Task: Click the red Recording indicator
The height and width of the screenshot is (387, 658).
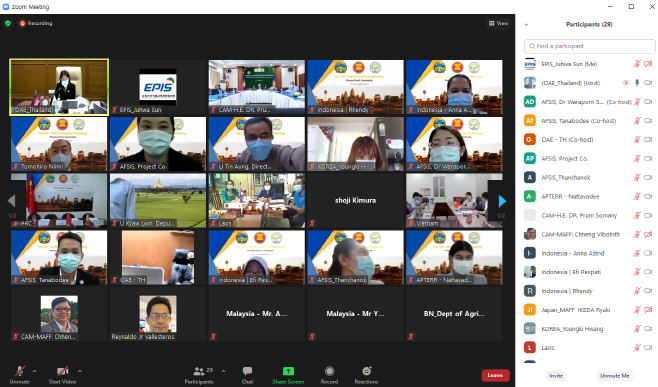Action: (x=36, y=24)
